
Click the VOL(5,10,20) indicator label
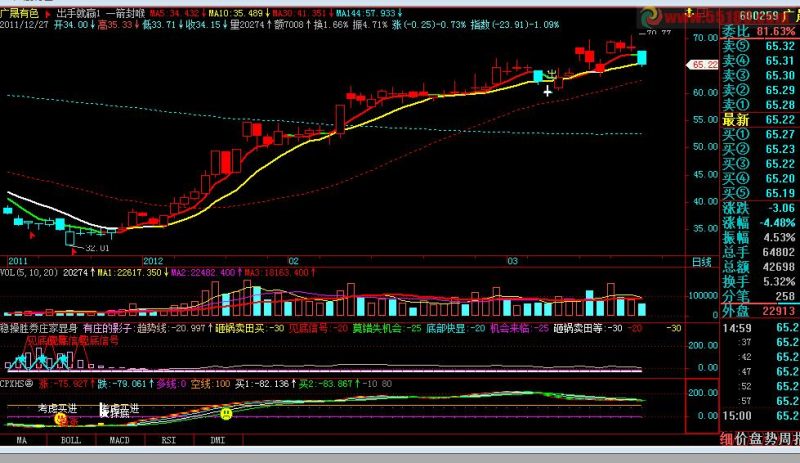29,273
